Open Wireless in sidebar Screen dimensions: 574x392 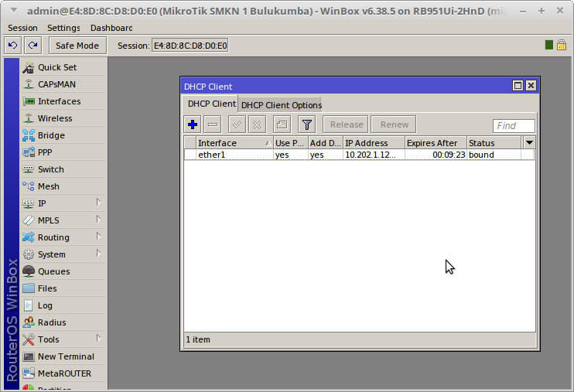coord(63,118)
